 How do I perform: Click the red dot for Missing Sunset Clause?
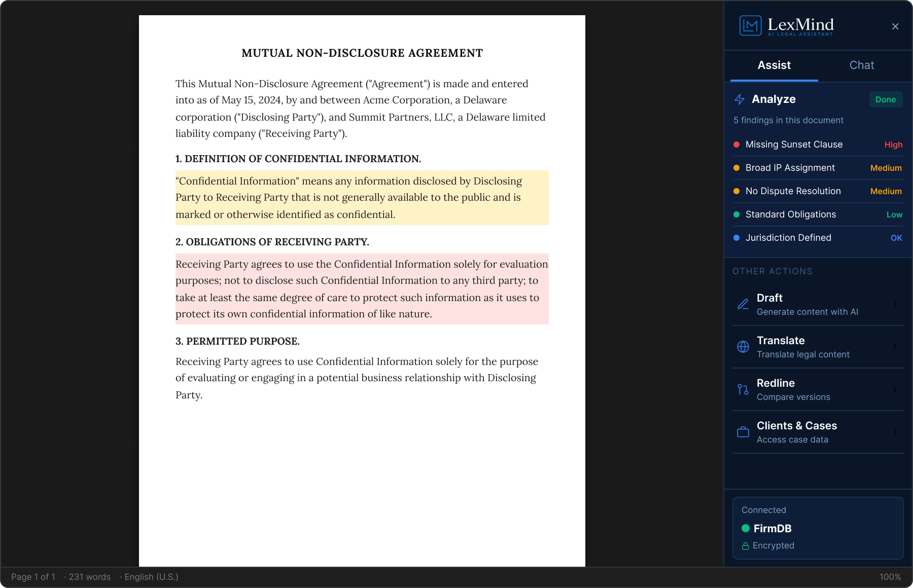point(736,144)
